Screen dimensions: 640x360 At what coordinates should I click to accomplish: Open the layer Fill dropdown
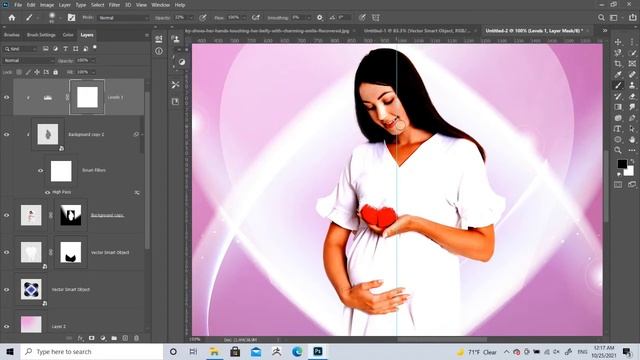(93, 72)
